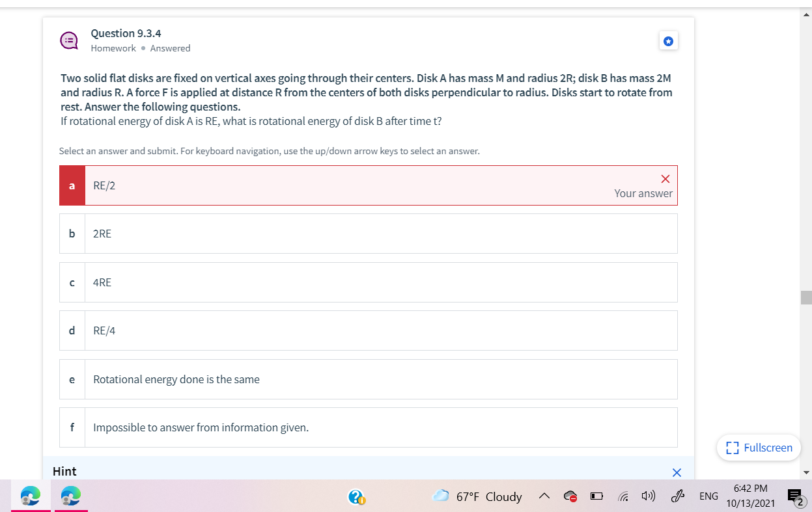Screen dimensions: 812x512
Task: Select answer option c 4RE
Action: tap(369, 282)
